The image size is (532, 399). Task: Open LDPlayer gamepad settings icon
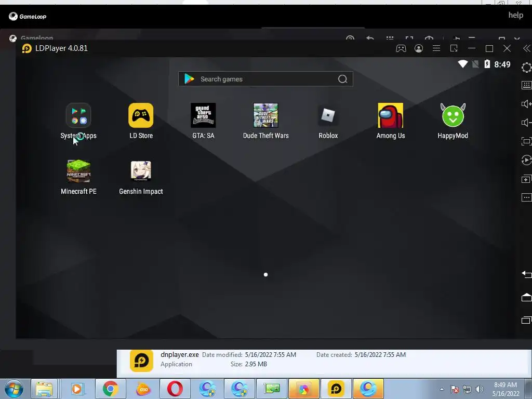(x=401, y=48)
